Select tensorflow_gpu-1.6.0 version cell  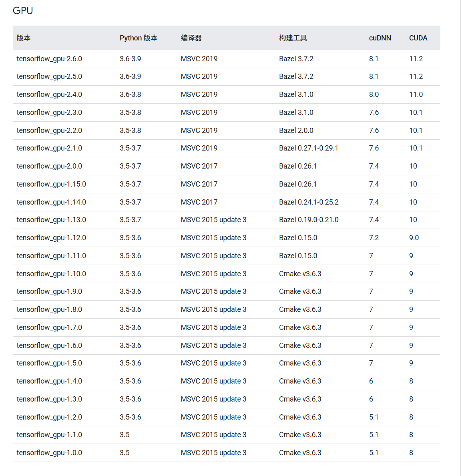pos(49,345)
